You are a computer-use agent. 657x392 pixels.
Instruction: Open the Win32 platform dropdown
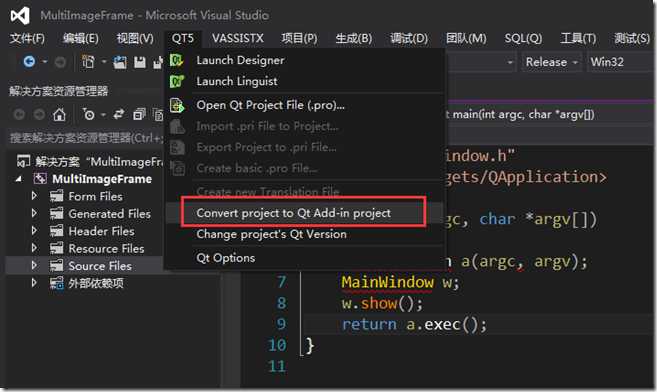(x=621, y=62)
